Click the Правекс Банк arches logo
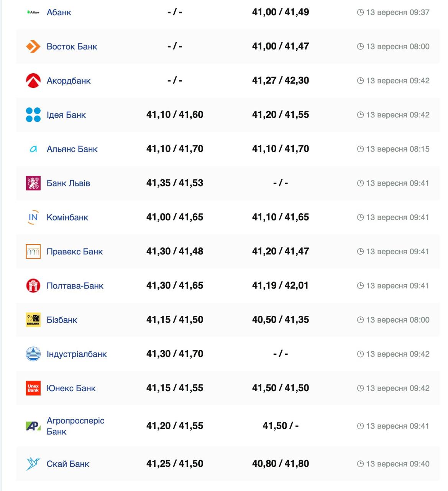The height and width of the screenshot is (491, 448). tap(33, 252)
